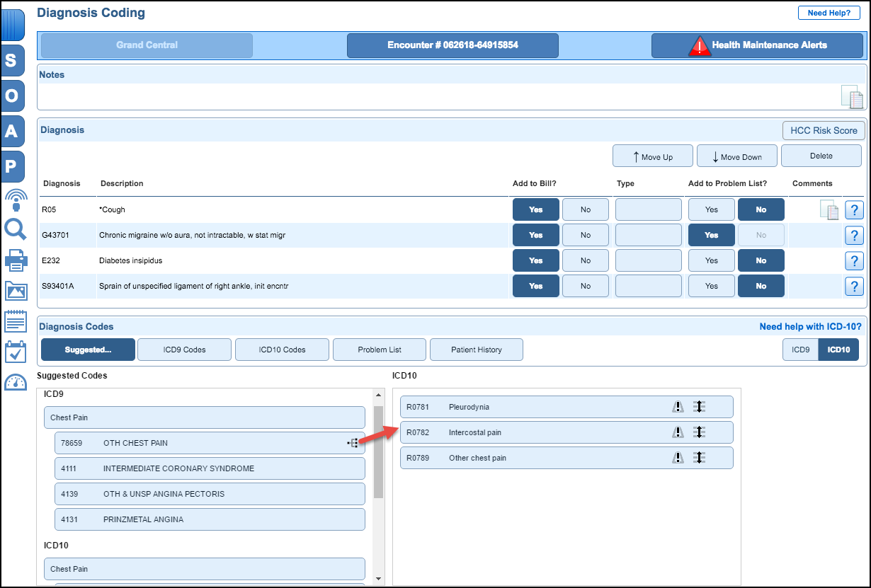Open the comments note icon for Cough
Viewport: 871px width, 588px height.
click(x=829, y=210)
